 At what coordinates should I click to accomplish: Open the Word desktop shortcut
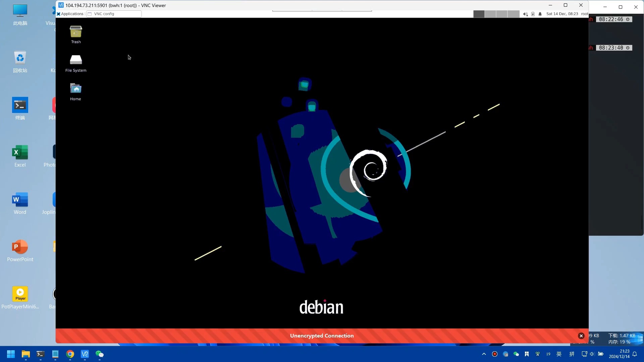point(20,204)
